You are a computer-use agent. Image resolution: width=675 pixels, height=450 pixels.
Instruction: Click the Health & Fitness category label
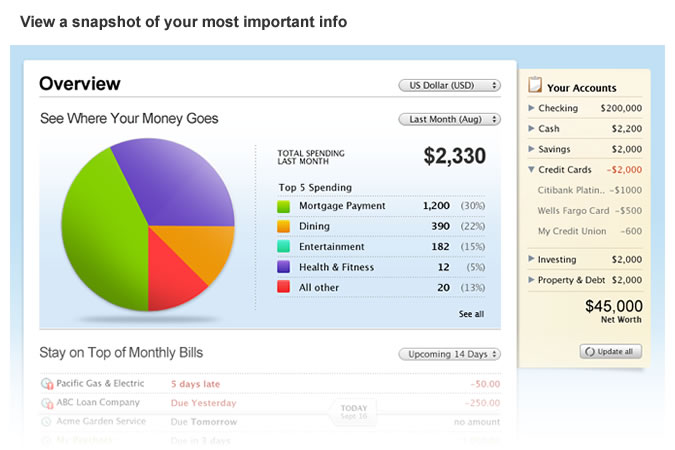coord(336,267)
